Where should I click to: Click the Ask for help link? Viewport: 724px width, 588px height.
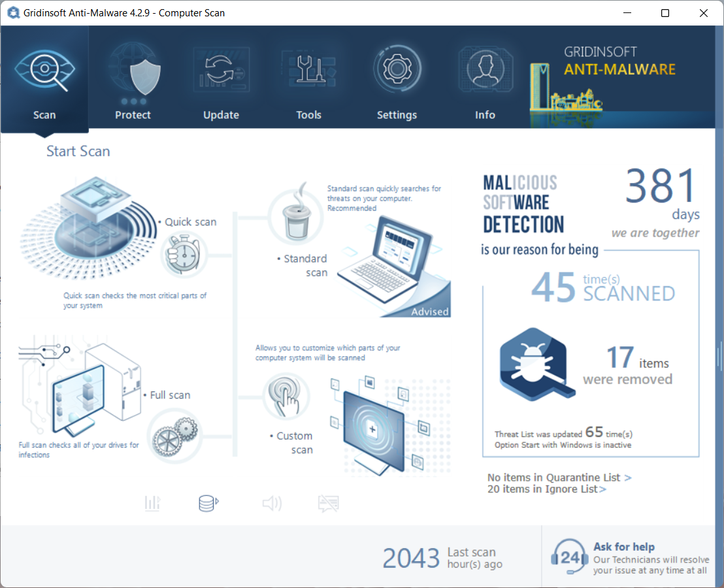pyautogui.click(x=624, y=547)
